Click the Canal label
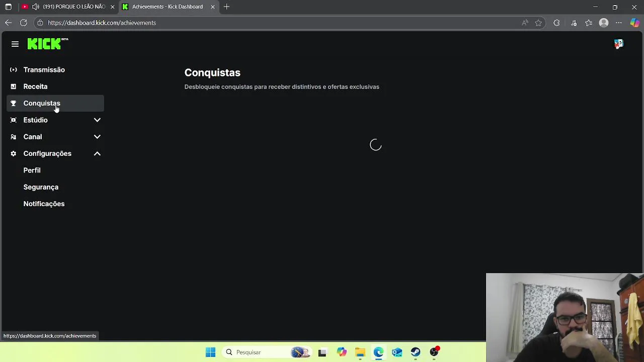The width and height of the screenshot is (644, 362). pos(33,137)
